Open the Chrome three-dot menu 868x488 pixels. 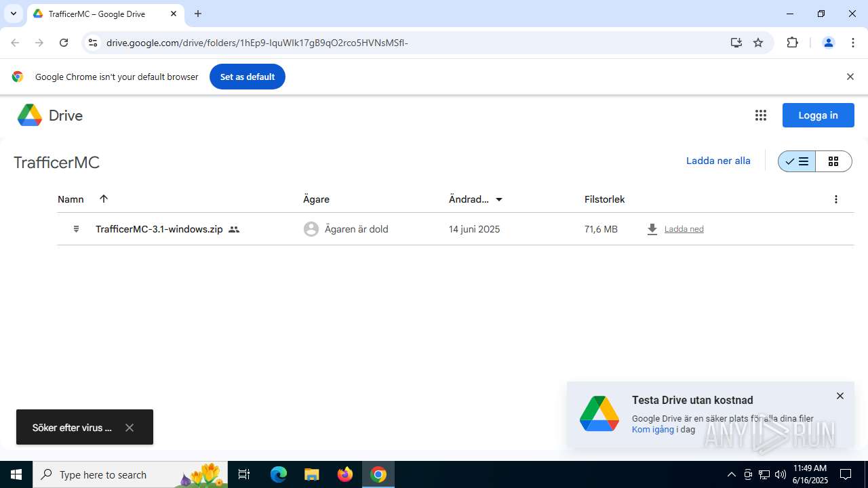pyautogui.click(x=853, y=43)
